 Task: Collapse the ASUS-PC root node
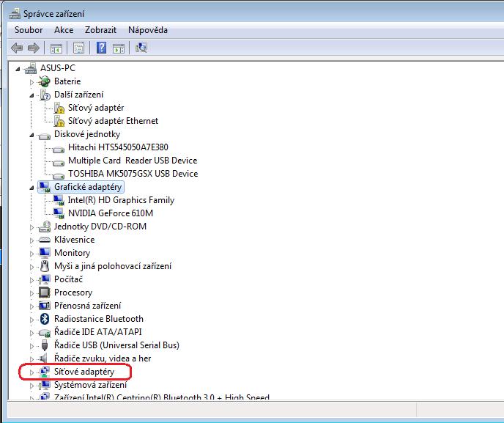18,69
